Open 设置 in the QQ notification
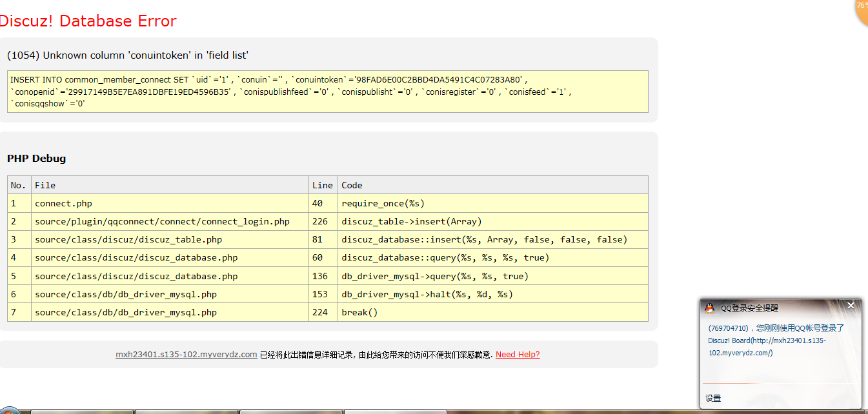Image resolution: width=868 pixels, height=414 pixels. pos(713,399)
